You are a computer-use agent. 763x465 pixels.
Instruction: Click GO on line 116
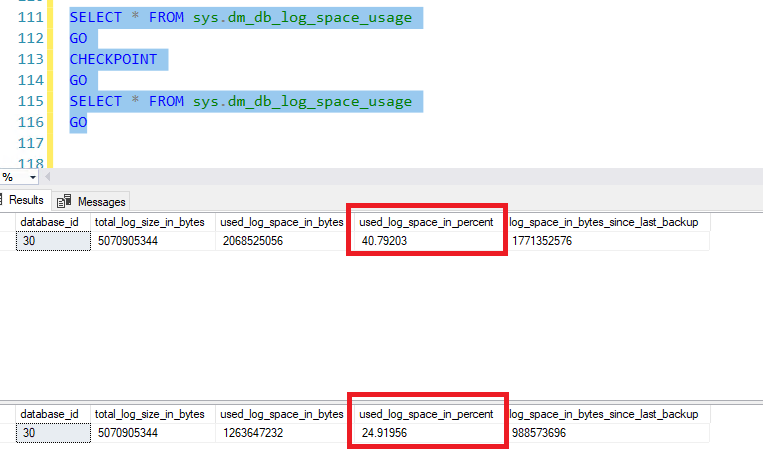(78, 122)
